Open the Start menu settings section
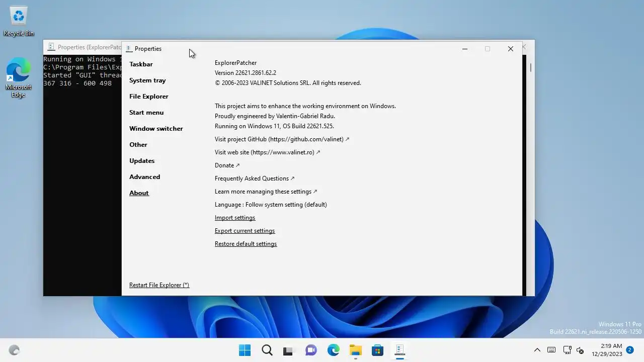 click(x=146, y=113)
